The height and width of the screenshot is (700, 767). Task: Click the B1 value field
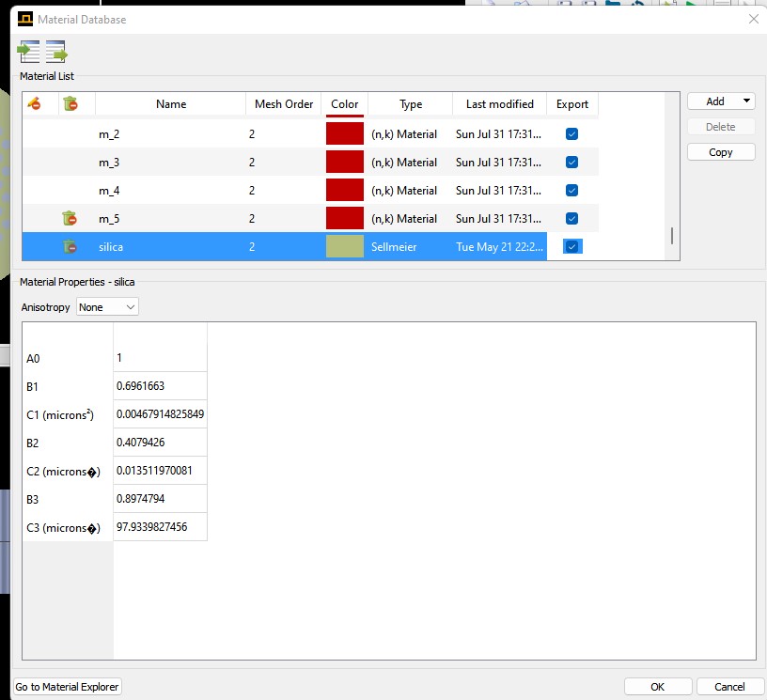160,386
